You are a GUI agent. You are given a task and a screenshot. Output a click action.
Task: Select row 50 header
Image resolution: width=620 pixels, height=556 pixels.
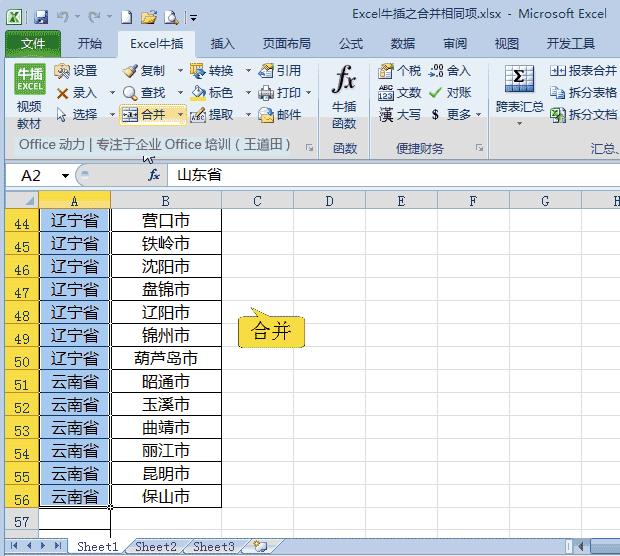click(22, 359)
